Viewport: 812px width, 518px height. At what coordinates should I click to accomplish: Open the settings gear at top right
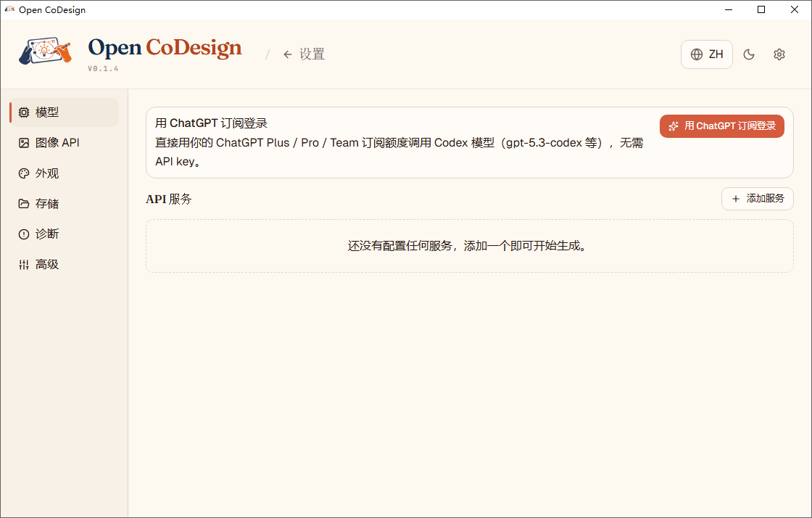click(779, 54)
